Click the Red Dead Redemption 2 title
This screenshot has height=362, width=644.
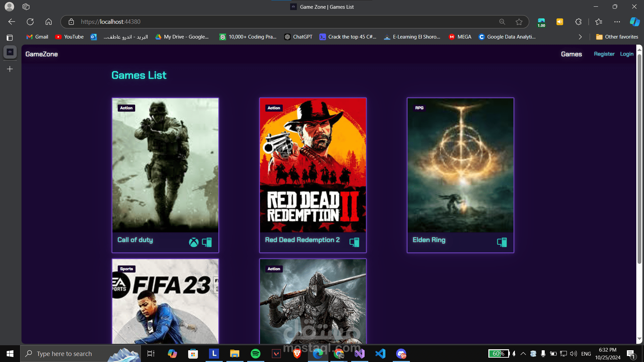(302, 240)
